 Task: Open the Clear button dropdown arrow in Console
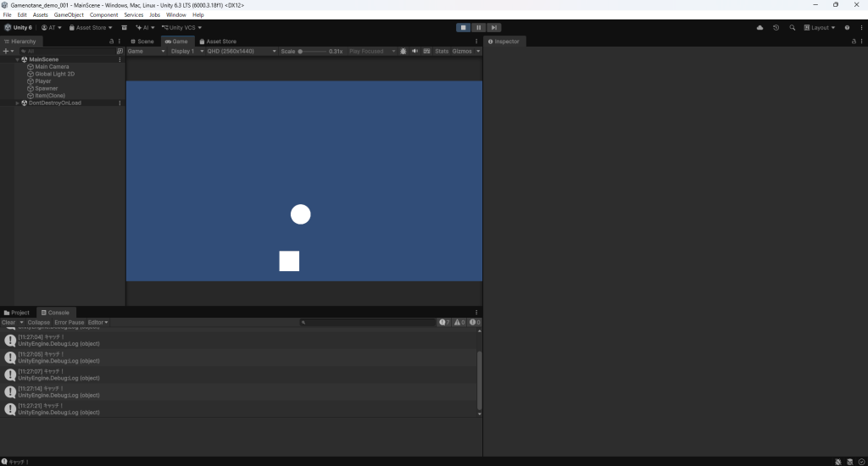[x=21, y=322]
